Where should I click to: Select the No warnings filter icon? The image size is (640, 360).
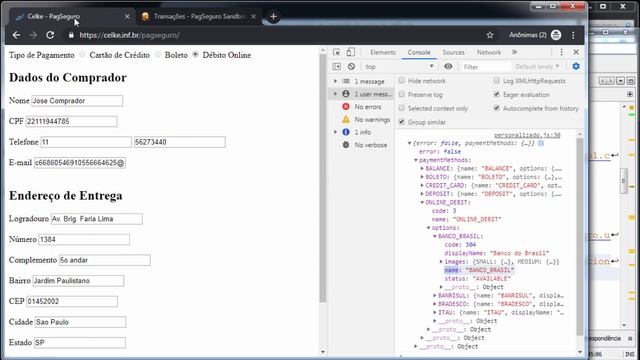(x=346, y=119)
